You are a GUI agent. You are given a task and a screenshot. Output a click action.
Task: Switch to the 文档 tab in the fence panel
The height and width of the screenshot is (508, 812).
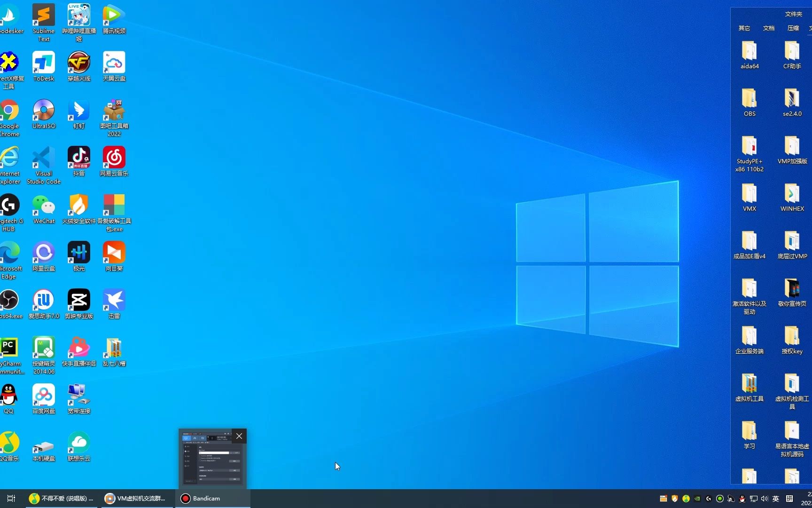pyautogui.click(x=769, y=28)
